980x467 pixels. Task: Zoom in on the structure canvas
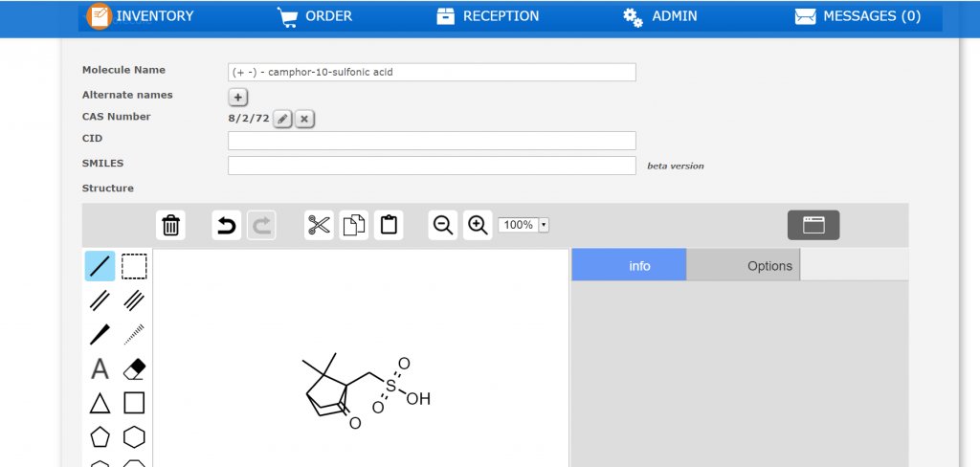coord(478,225)
